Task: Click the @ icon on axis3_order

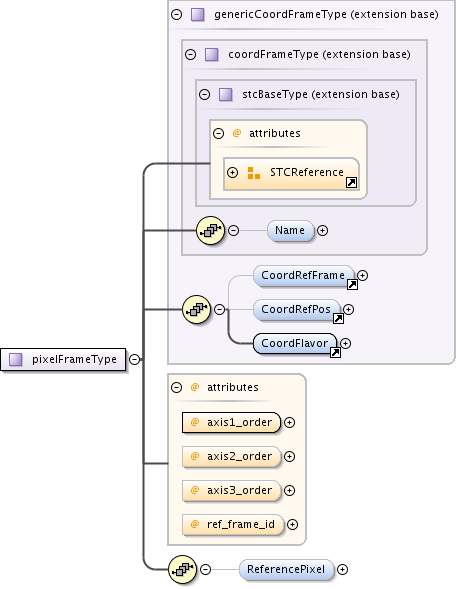Action: [x=195, y=490]
